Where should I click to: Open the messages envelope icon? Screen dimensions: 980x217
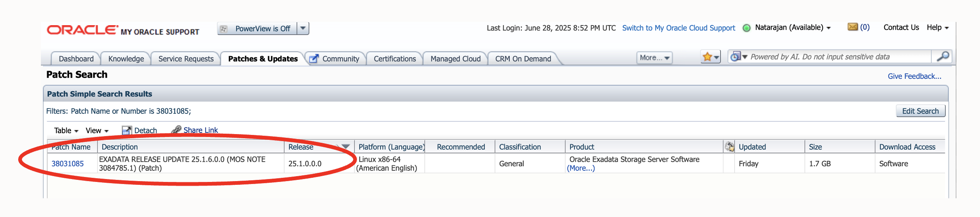coord(852,27)
